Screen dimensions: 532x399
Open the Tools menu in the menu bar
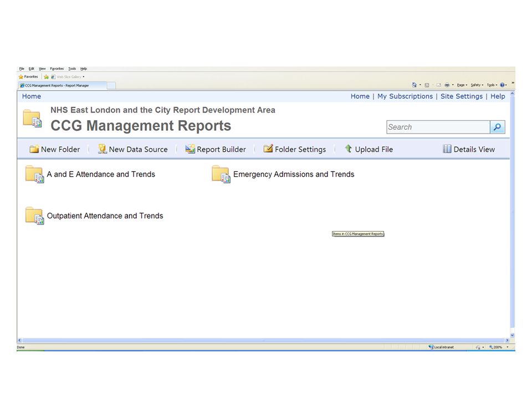(x=72, y=69)
